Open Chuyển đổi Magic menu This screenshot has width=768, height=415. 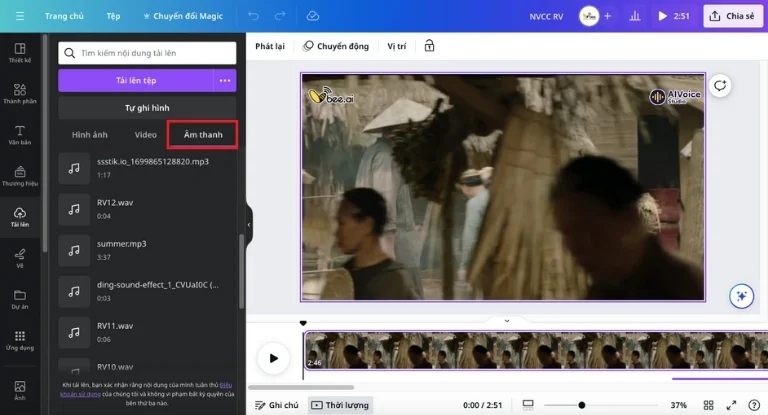pos(183,16)
